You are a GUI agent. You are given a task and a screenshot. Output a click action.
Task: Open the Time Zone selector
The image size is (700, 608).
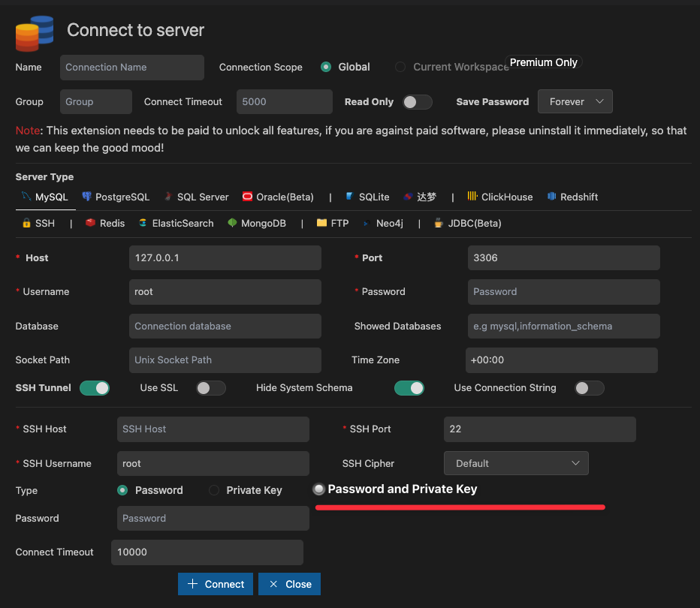(561, 360)
